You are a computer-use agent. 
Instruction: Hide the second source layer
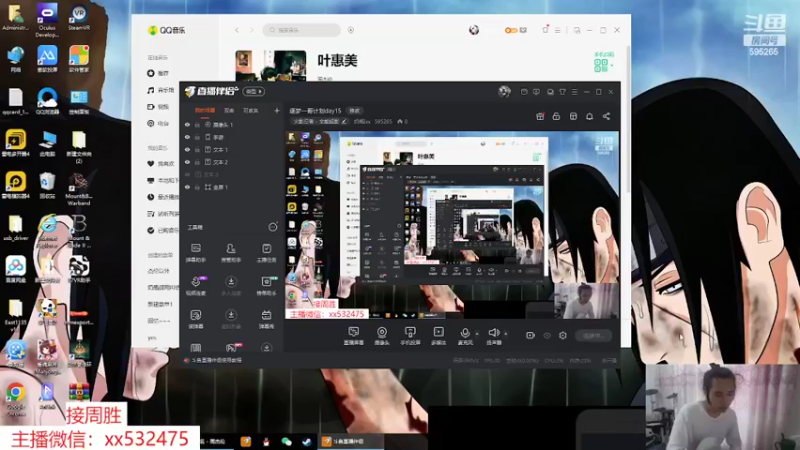point(187,137)
